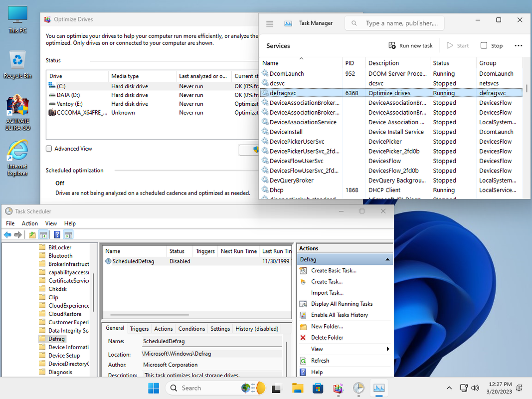Collapse the Defrag actions section

[x=387, y=259]
